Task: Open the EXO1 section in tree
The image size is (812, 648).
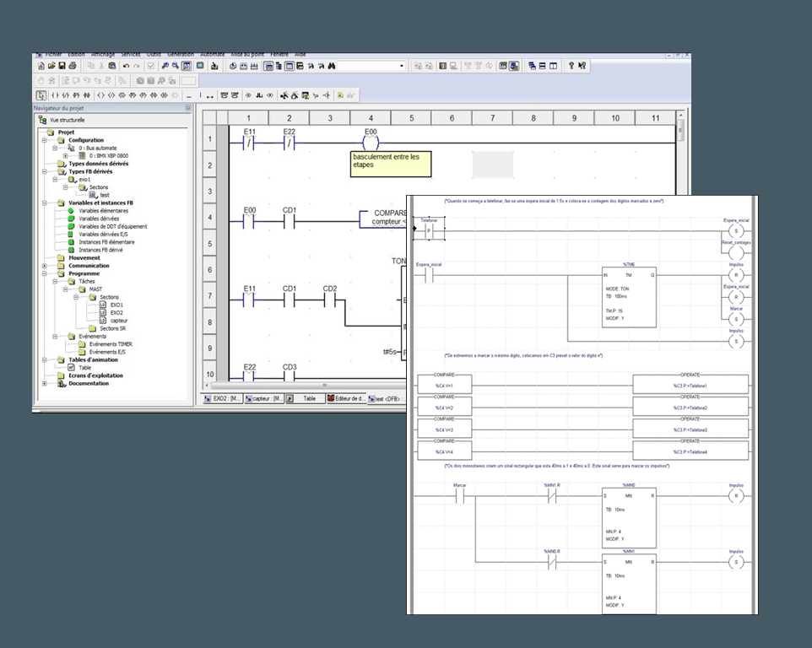Action: pos(116,305)
